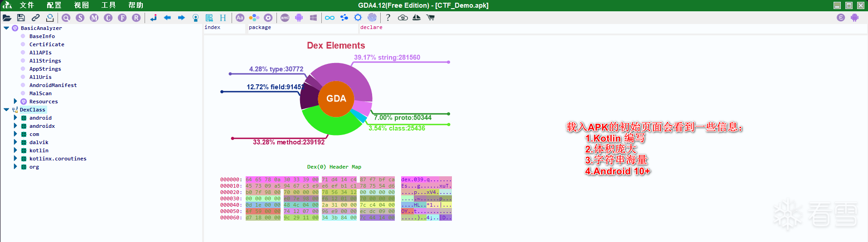Image resolution: width=868 pixels, height=242 pixels.
Task: Select AllAPIs in the tree
Action: click(40, 53)
